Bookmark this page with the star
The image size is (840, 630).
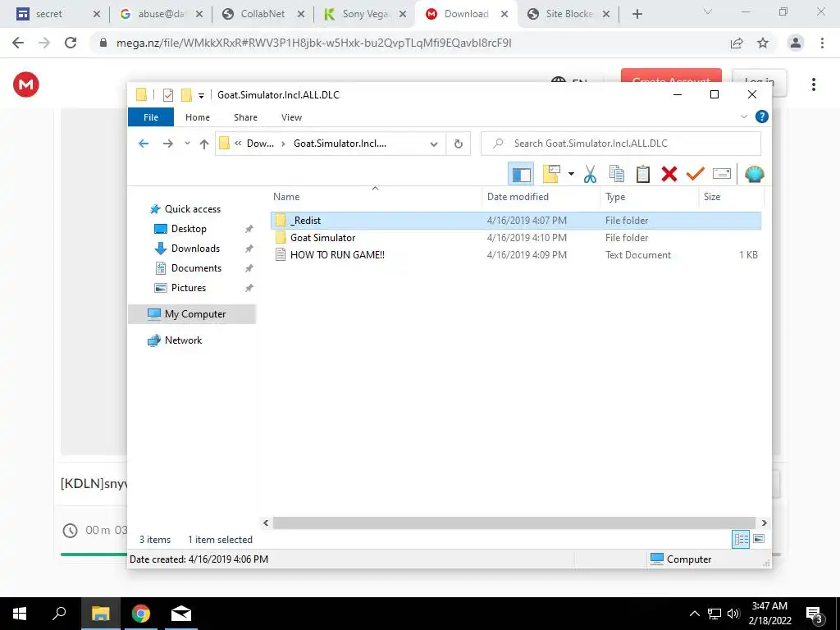(763, 43)
